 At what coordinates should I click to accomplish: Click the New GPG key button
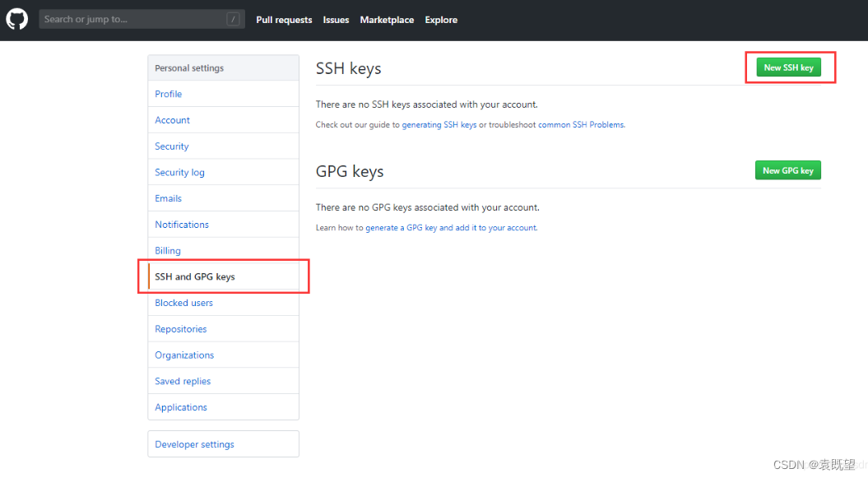point(787,170)
